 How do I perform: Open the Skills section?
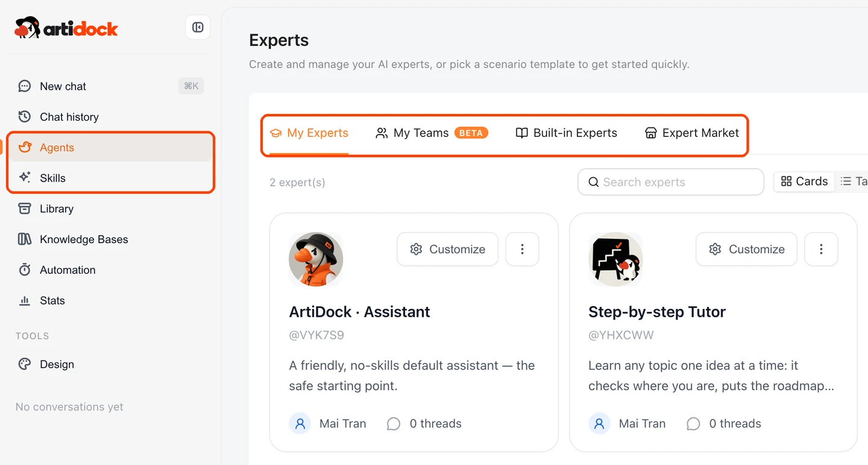pyautogui.click(x=110, y=178)
